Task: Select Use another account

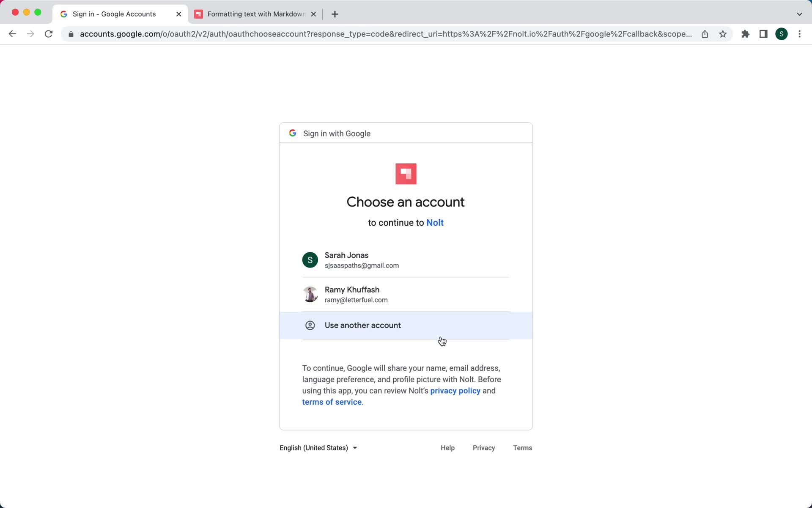Action: point(406,326)
